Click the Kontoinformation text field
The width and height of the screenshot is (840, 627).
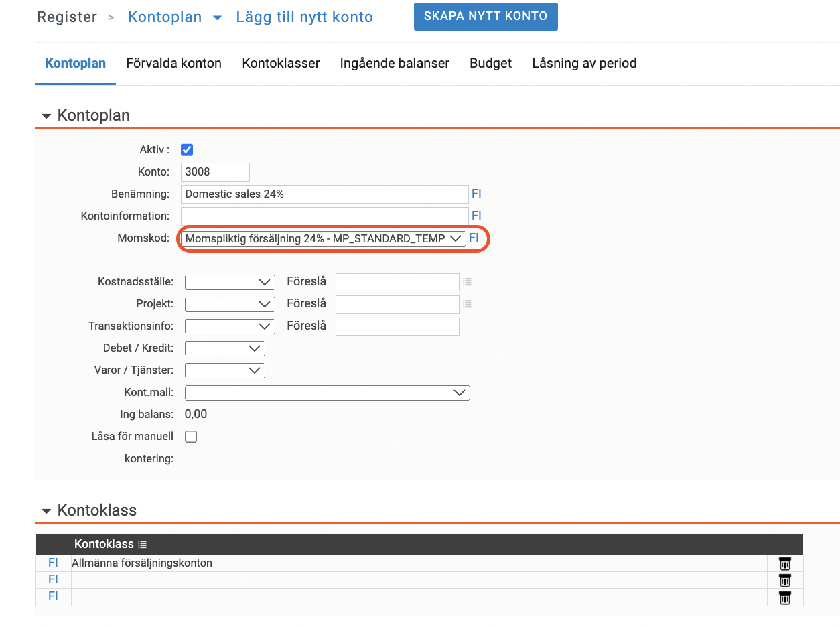click(x=324, y=216)
